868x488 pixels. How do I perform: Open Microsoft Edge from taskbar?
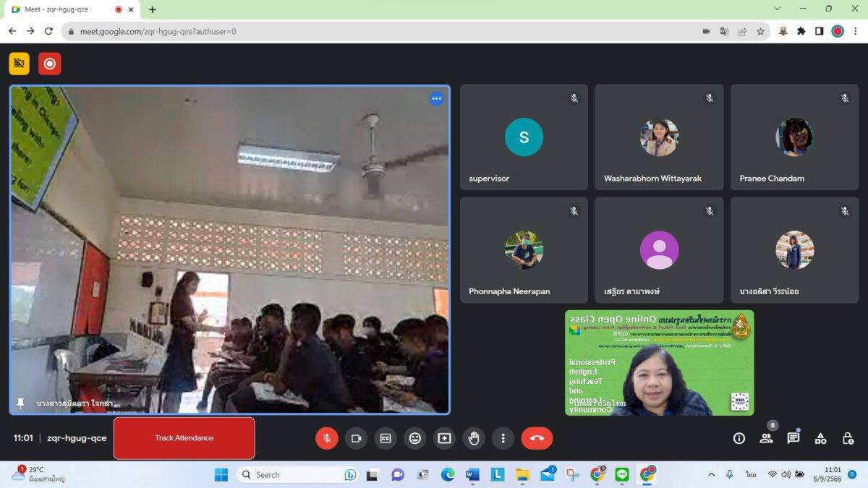(x=448, y=474)
